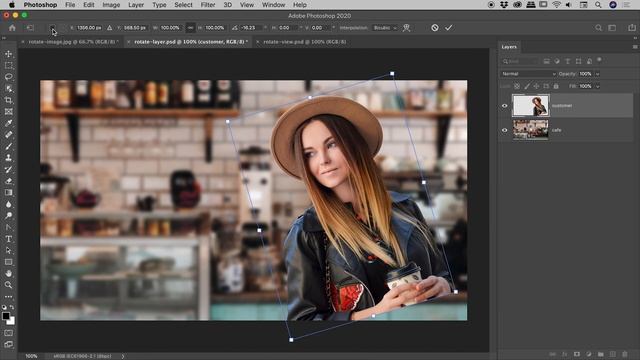
Task: Hide the cafe layer
Action: pyautogui.click(x=504, y=130)
